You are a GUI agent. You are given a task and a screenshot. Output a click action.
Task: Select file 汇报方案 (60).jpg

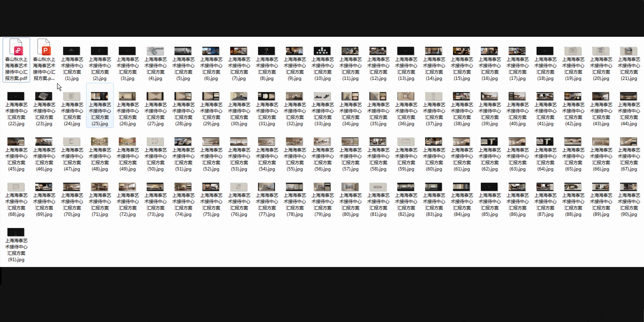[x=434, y=141]
